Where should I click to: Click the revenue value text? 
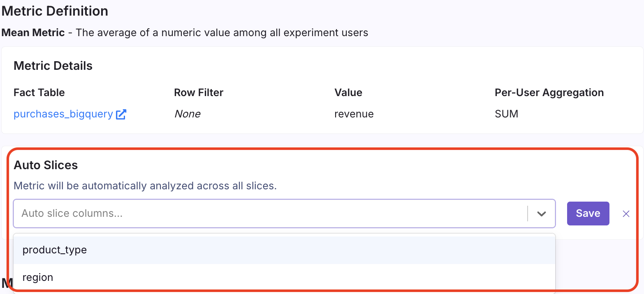(354, 114)
